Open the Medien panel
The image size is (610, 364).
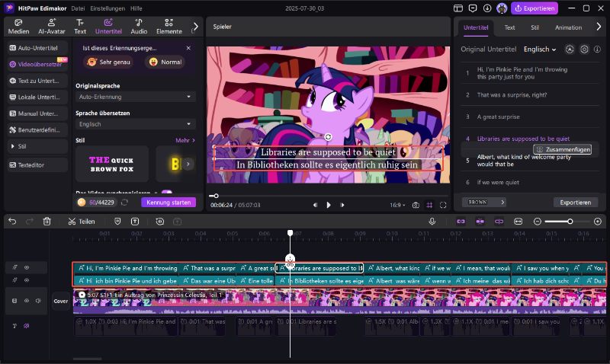tap(18, 27)
